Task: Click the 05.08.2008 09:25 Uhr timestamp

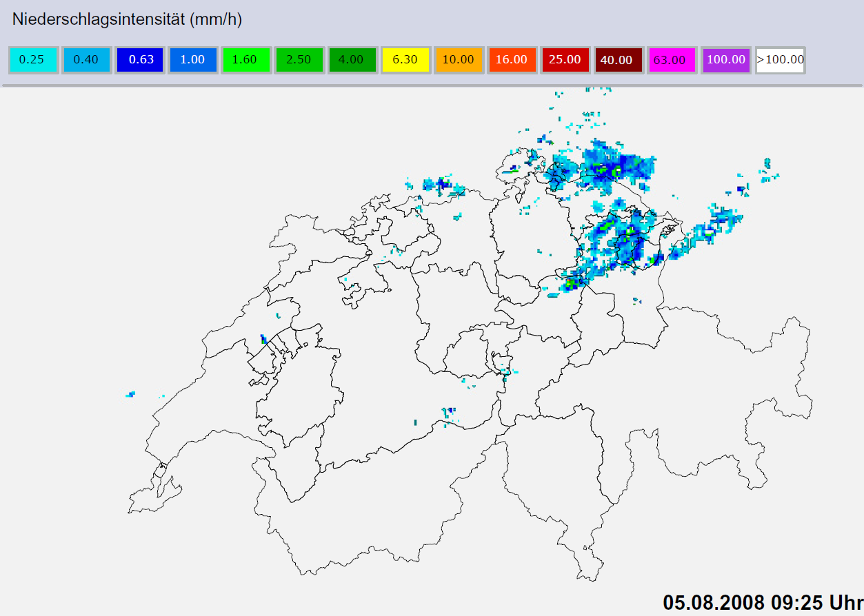Action: [763, 602]
